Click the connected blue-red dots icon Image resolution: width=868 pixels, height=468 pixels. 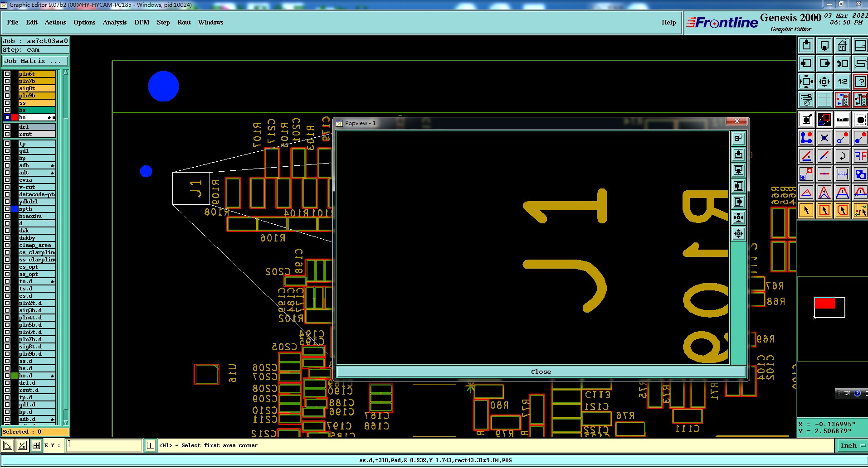pos(806,138)
